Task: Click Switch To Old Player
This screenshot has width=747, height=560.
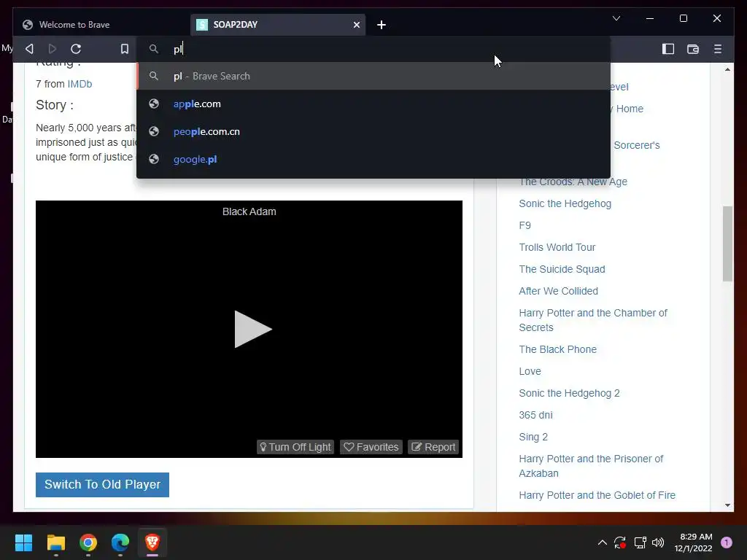Action: pos(102,485)
